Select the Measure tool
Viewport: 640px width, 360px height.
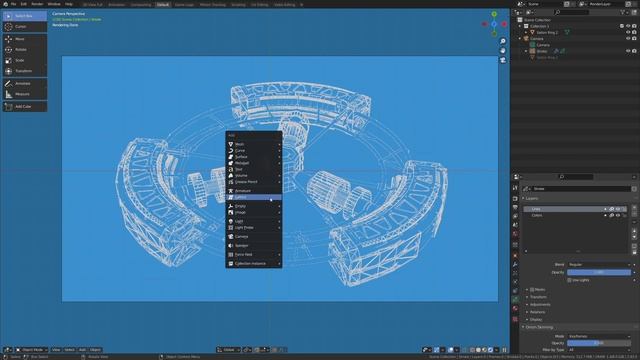coord(25,94)
